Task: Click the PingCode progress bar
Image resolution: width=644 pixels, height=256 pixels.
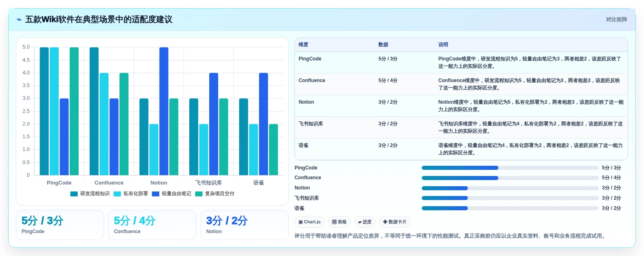Action: pos(510,168)
